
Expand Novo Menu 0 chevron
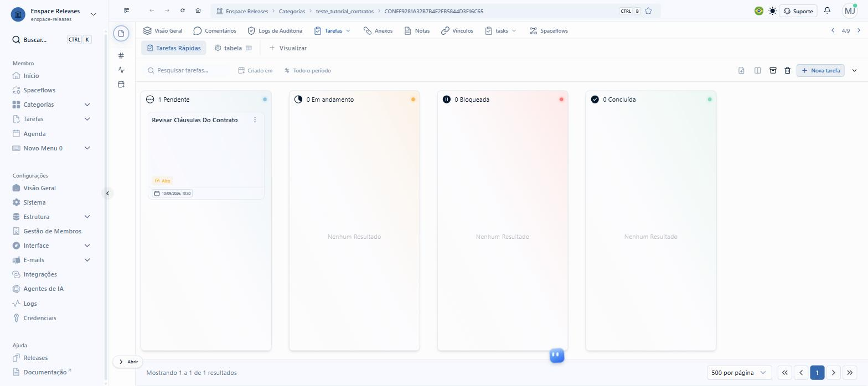tap(87, 148)
